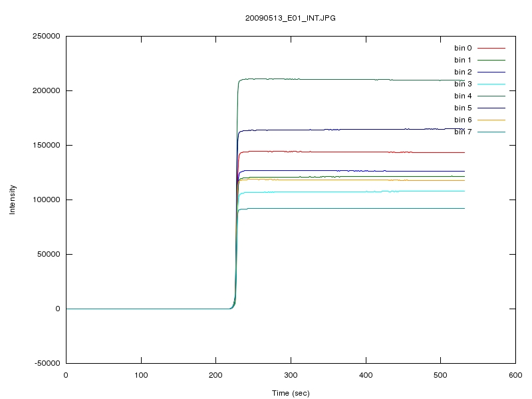The image size is (532, 399).
Task: Click the 250000 y-axis tick label
Action: [x=46, y=36]
